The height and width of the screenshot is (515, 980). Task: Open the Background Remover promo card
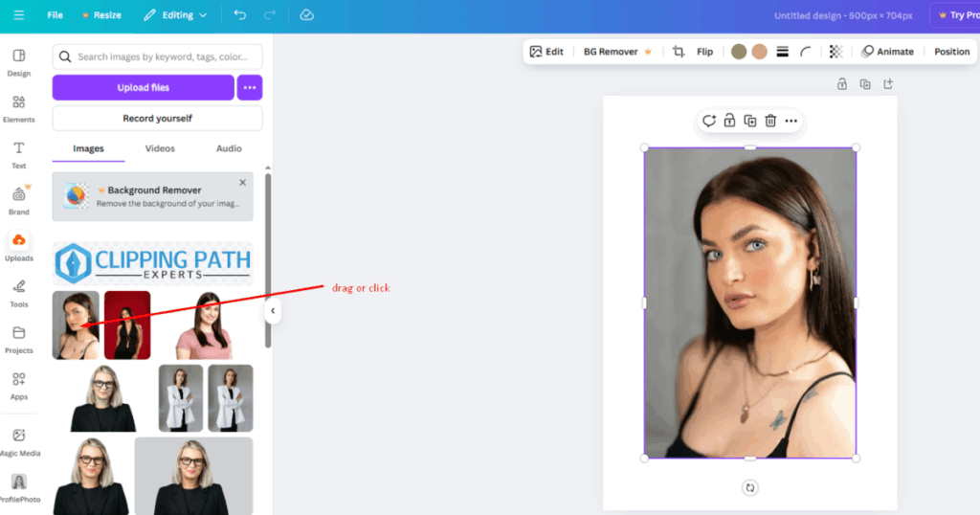tap(152, 197)
